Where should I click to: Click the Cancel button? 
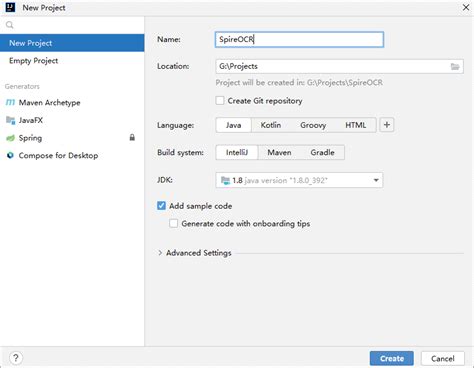[443, 358]
